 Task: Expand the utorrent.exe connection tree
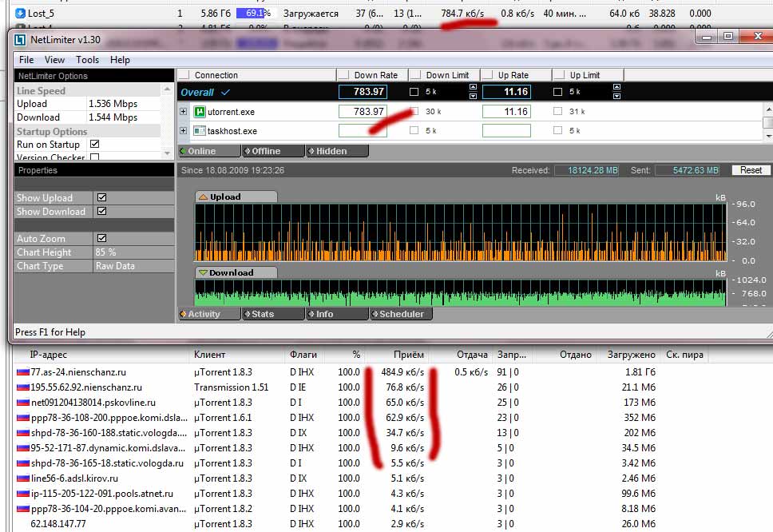tap(184, 112)
